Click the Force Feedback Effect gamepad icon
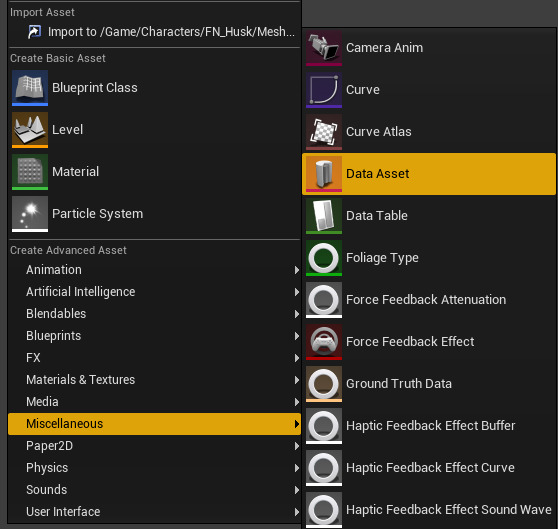Viewport: 558px width, 529px height. tap(324, 342)
